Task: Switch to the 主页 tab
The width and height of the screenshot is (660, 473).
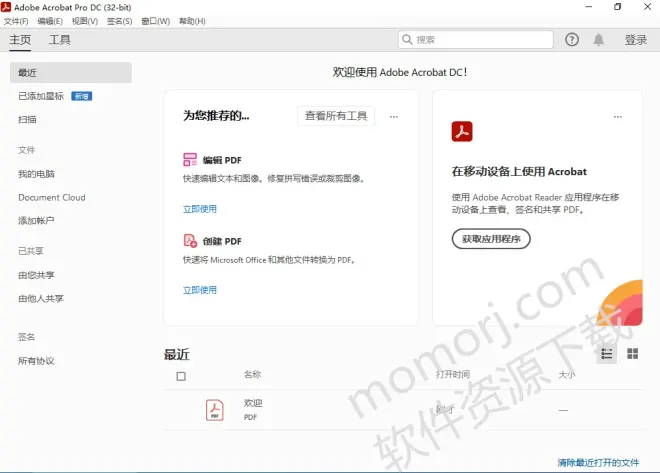Action: point(20,40)
